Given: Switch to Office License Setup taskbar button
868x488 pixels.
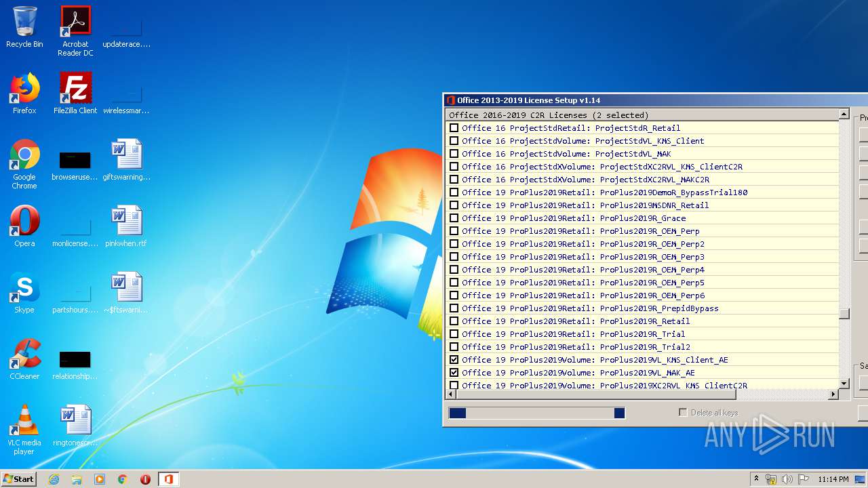Looking at the screenshot, I should (x=168, y=479).
